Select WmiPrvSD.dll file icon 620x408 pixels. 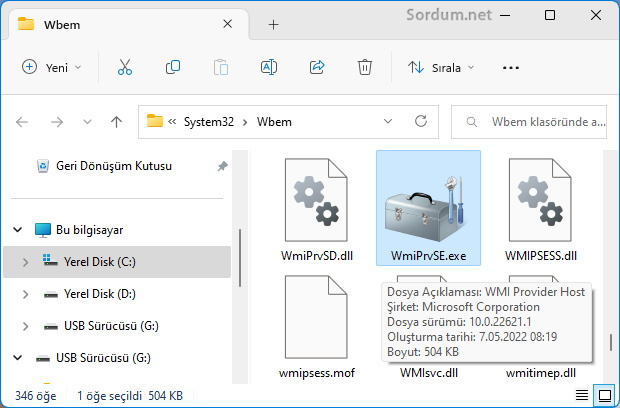(316, 200)
